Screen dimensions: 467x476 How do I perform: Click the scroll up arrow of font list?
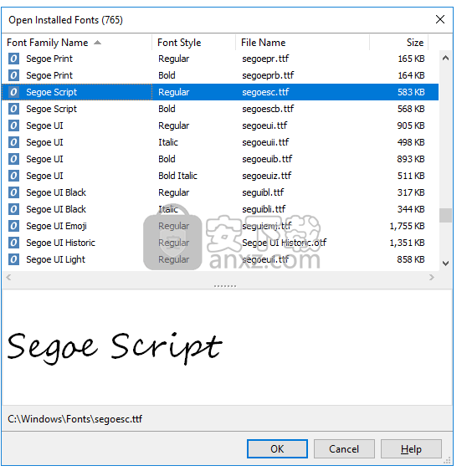(445, 58)
